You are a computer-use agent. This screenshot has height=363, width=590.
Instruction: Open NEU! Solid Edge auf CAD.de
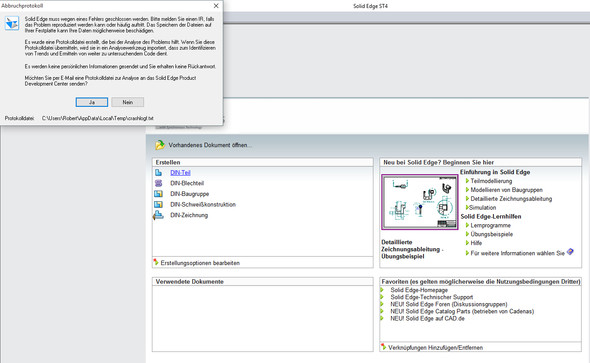[427, 319]
